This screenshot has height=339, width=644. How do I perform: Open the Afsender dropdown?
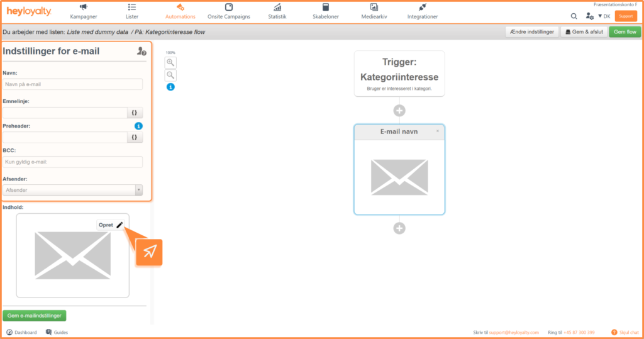[72, 190]
